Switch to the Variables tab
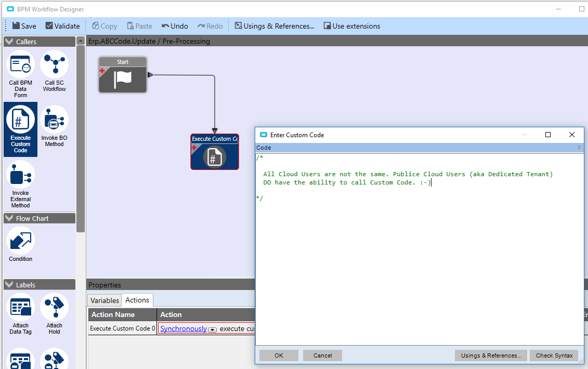Screen dimensions: 588x369 click(104, 300)
